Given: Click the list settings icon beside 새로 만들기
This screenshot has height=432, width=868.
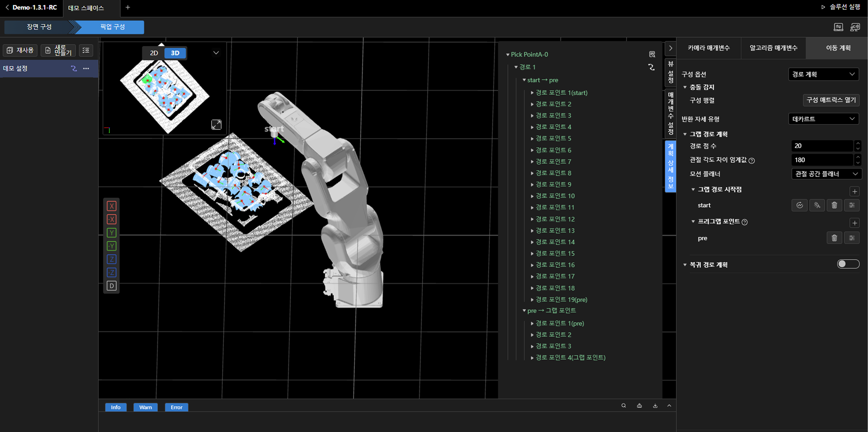Looking at the screenshot, I should (86, 50).
